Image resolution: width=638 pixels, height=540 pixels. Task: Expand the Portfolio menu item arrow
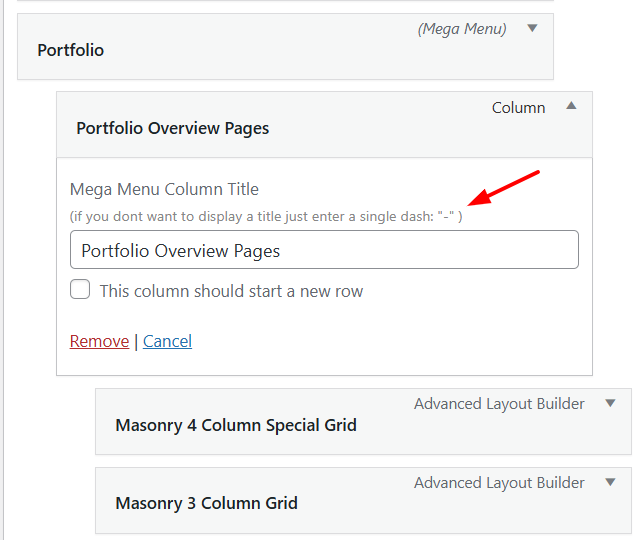point(532,29)
